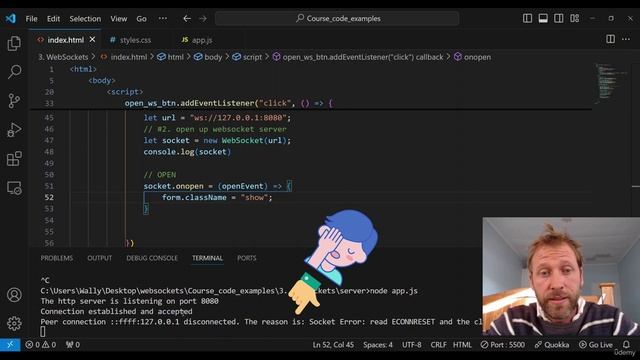640x360 pixels.
Task: Click the sticky scroll line <script>
Action: pos(125,92)
